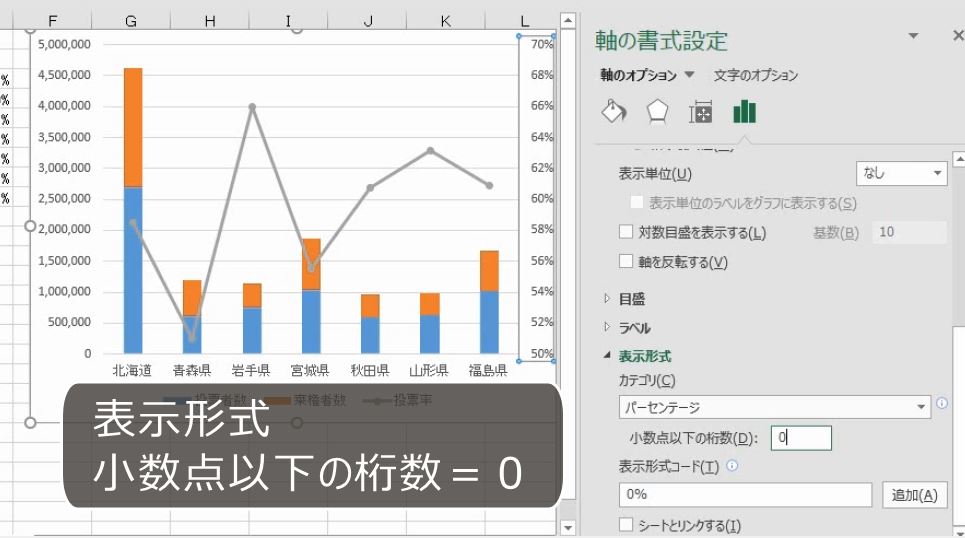Screen dimensions: 965x538
Task: Open the カテゴリ dropdown showing パーセンテージ
Action: 774,407
